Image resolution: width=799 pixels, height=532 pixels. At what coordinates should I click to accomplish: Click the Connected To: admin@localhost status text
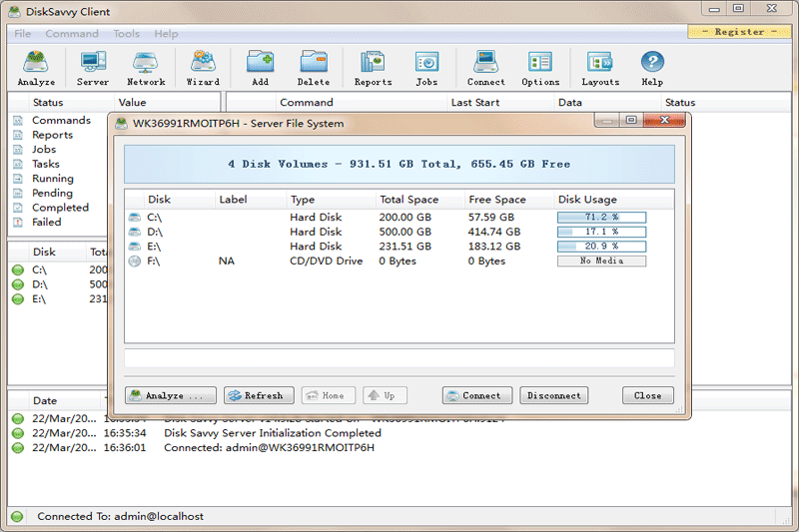point(120,516)
